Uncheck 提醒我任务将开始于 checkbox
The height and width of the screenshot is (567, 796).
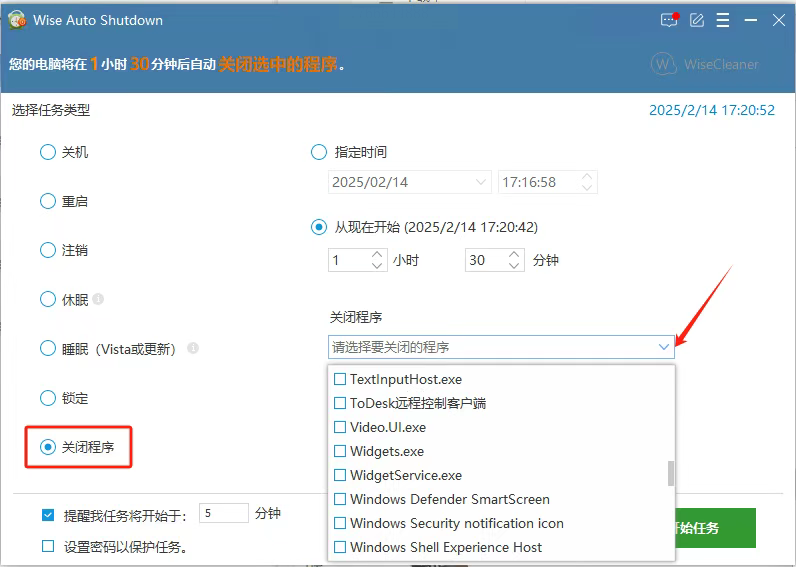click(x=48, y=516)
